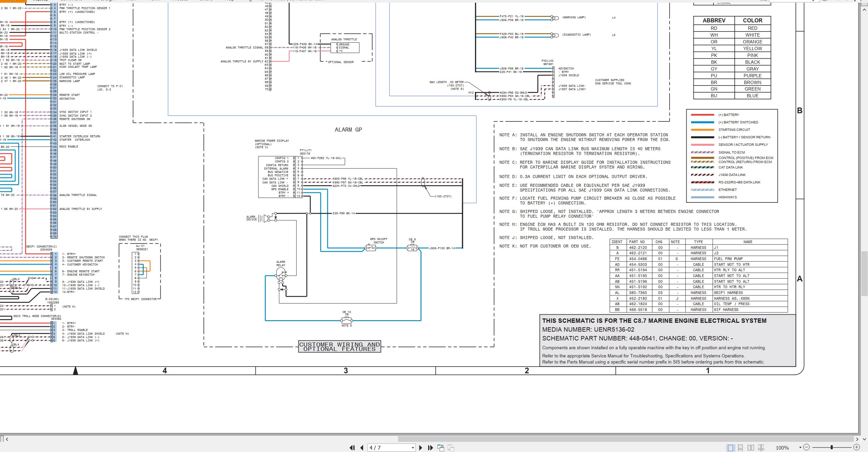This screenshot has height=452, width=868.
Task: Switch to single page view
Action: 730,448
